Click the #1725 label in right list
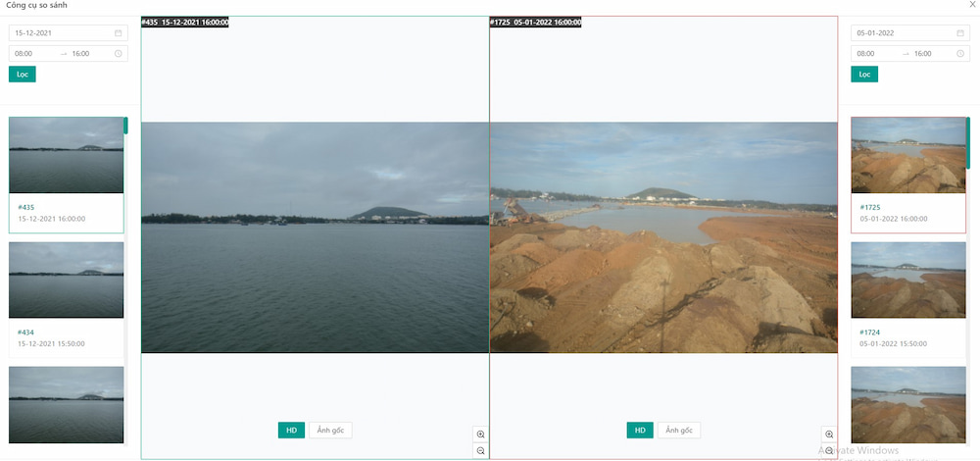This screenshot has width=980, height=461. (870, 207)
